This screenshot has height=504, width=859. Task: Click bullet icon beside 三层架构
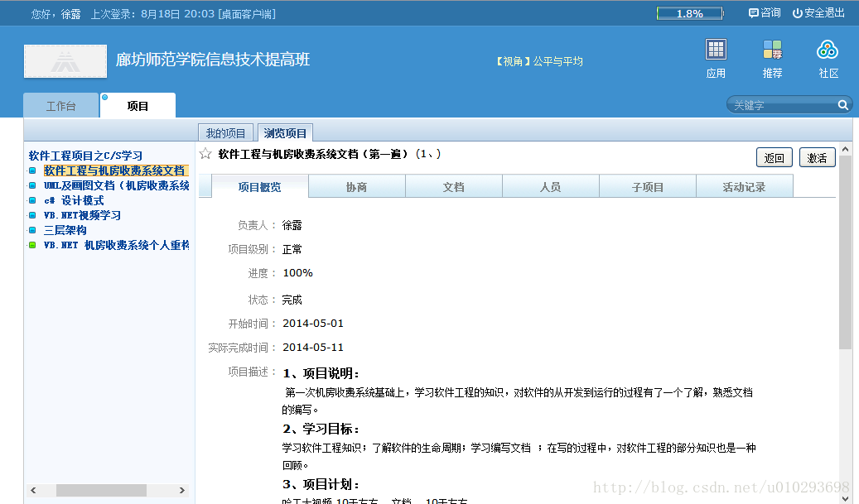(32, 230)
